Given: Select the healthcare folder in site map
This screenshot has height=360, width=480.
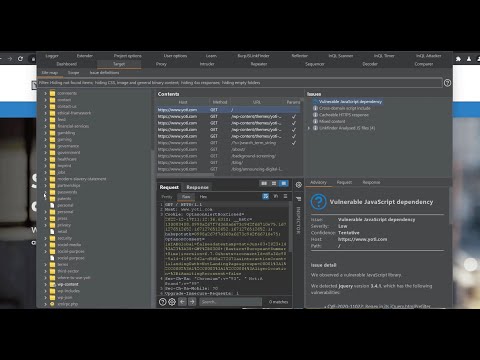Looking at the screenshot, I should [x=67, y=159].
